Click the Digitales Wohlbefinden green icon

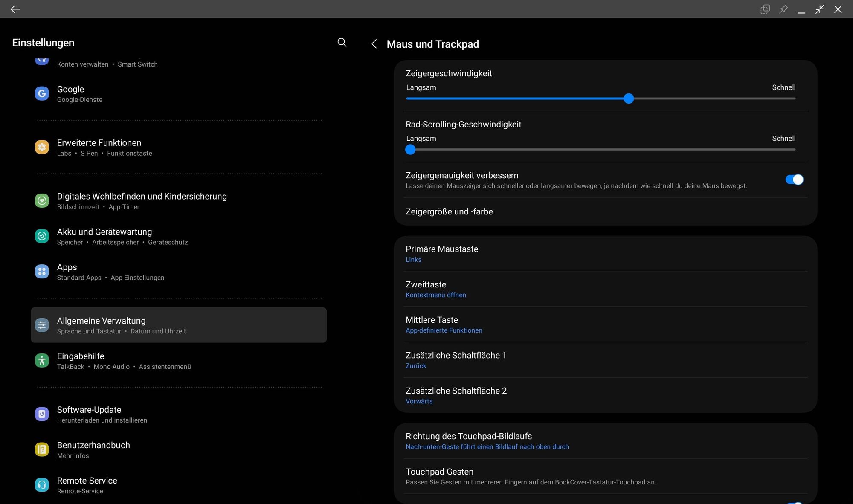click(x=42, y=200)
